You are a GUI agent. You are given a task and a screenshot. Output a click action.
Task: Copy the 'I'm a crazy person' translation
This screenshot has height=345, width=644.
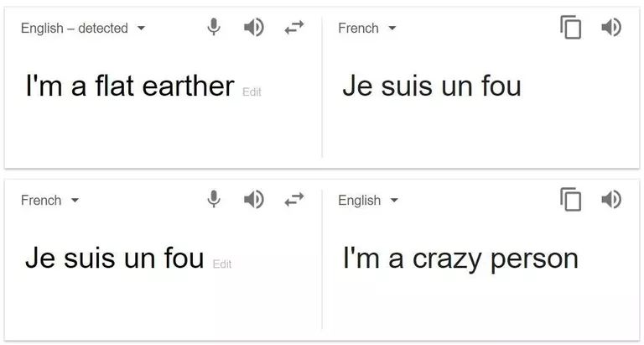click(x=570, y=200)
